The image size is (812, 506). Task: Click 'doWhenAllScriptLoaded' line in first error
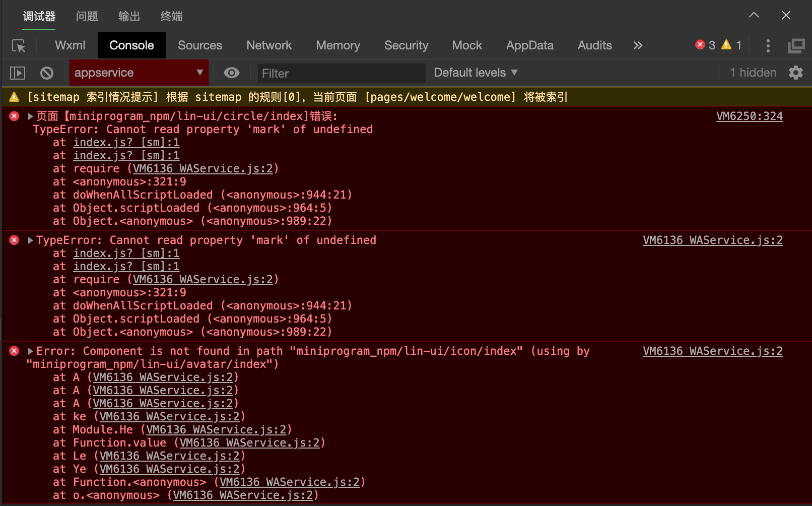pyautogui.click(x=202, y=195)
